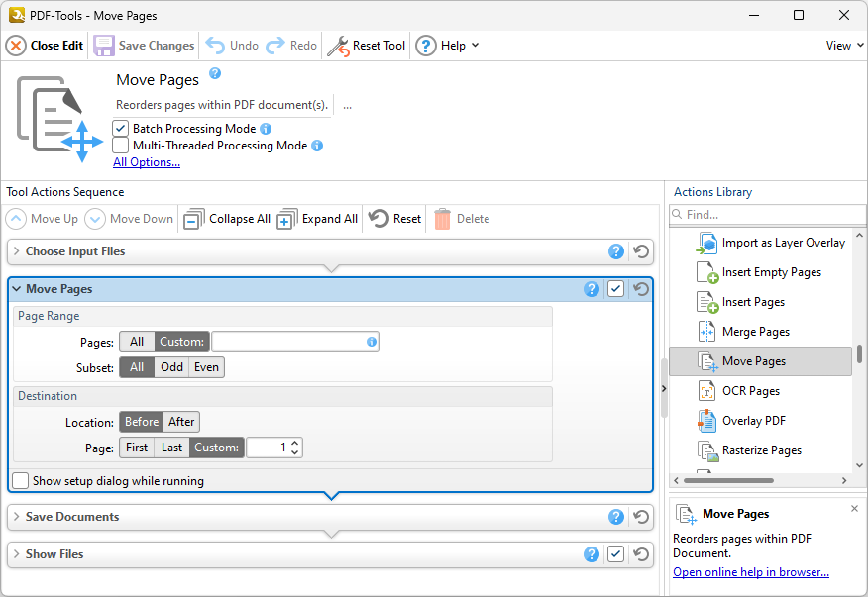Image resolution: width=868 pixels, height=597 pixels.
Task: Toggle the Move Pages step enabled checkbox
Action: (x=616, y=289)
